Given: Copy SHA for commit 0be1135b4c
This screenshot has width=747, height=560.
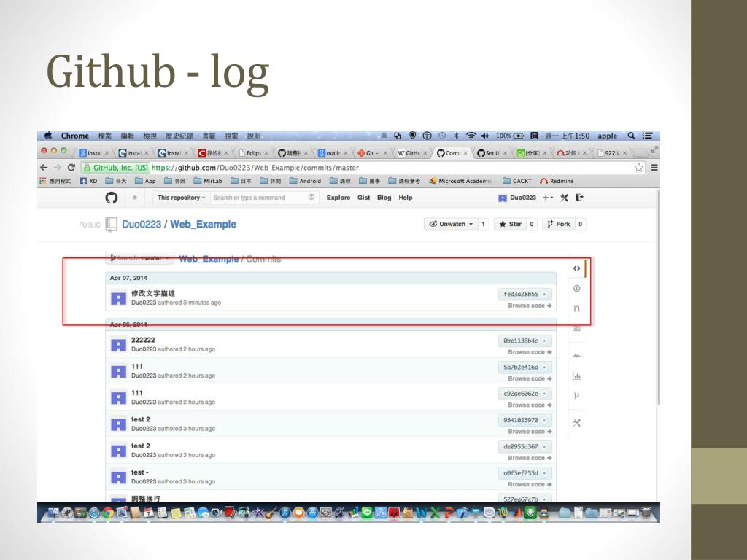Looking at the screenshot, I should point(544,341).
